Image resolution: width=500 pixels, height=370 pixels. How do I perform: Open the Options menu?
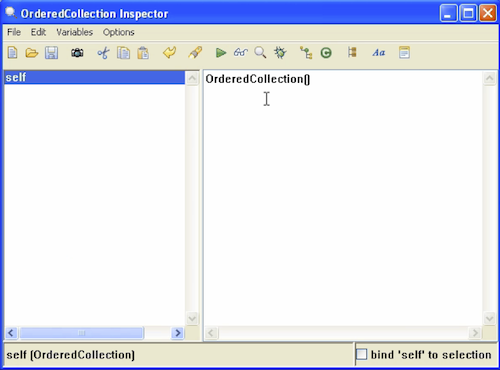119,32
